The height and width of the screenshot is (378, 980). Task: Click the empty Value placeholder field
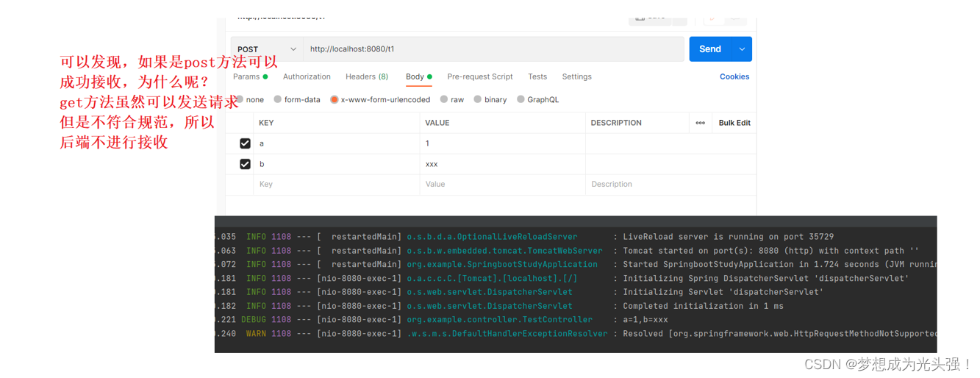point(502,185)
